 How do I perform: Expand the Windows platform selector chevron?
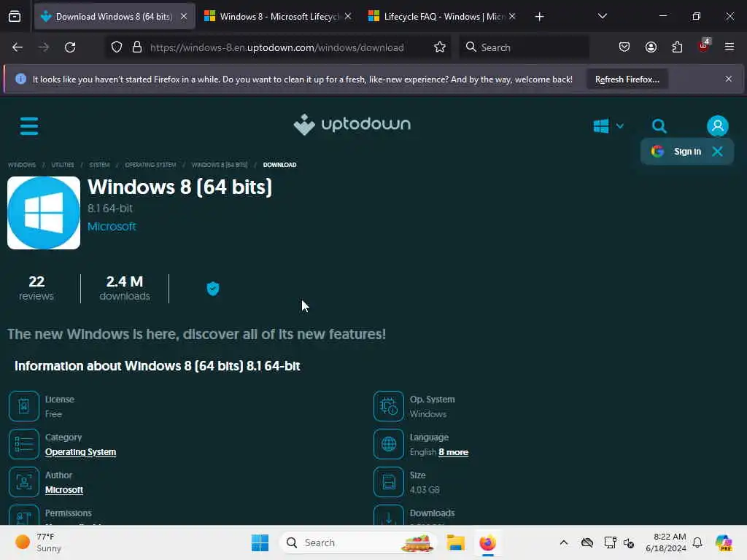coord(620,126)
